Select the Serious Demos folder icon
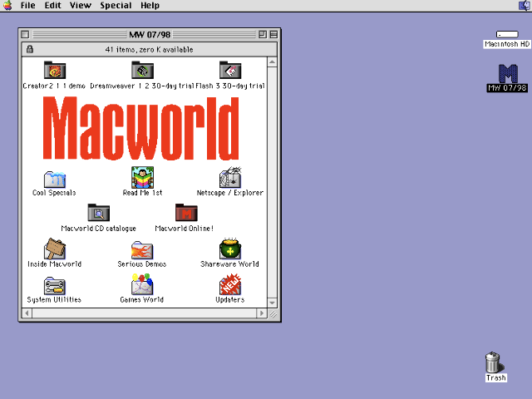Screen dimensions: 532x399 [142, 250]
